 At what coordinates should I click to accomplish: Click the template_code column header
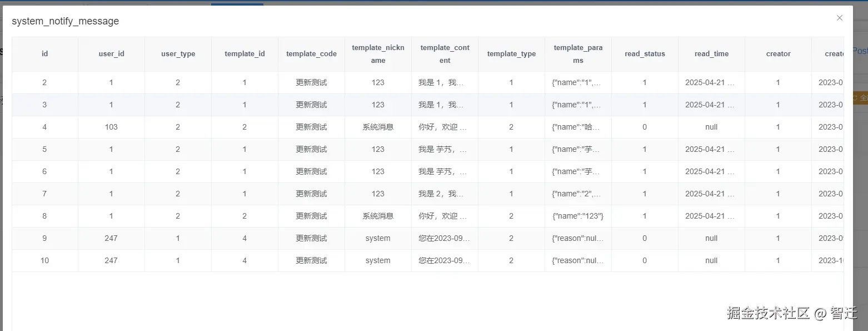click(x=311, y=54)
